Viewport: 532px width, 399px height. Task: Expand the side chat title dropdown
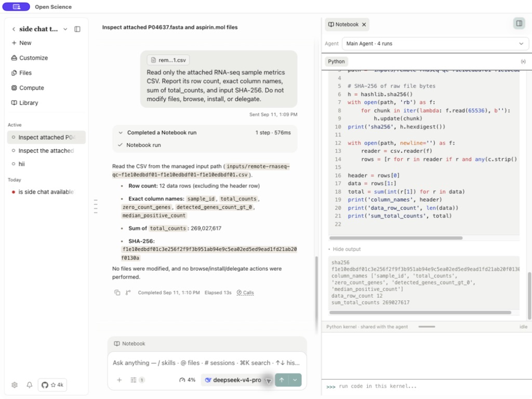[65, 29]
